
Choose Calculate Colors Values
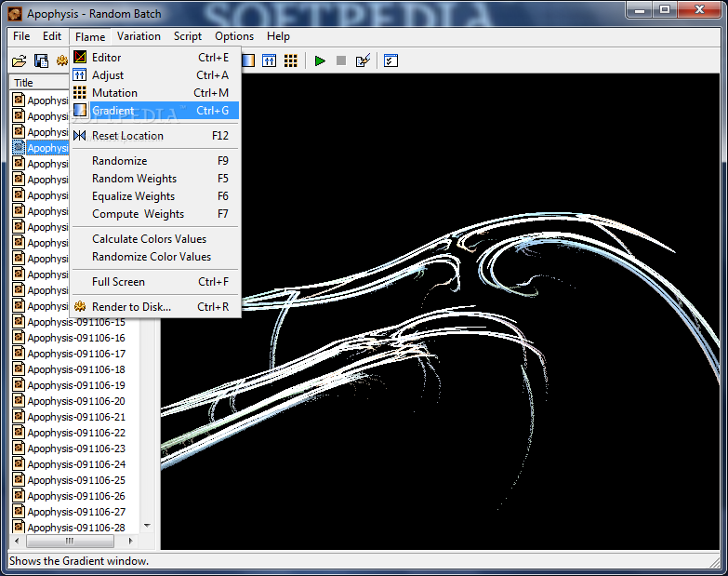coord(155,238)
